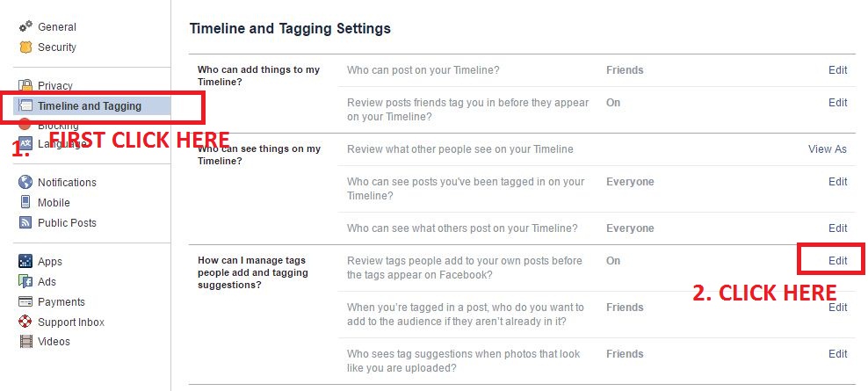The height and width of the screenshot is (391, 868).
Task: Click the Payments card icon
Action: (x=25, y=302)
